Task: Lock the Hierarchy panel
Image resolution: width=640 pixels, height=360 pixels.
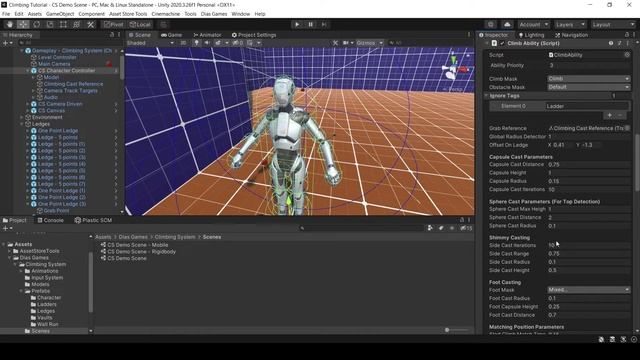Action: click(112, 35)
